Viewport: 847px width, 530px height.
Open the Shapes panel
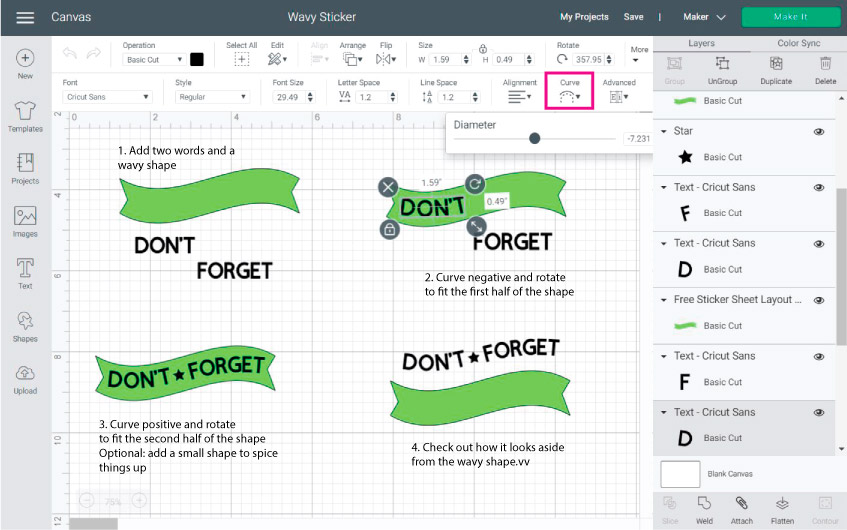25,327
